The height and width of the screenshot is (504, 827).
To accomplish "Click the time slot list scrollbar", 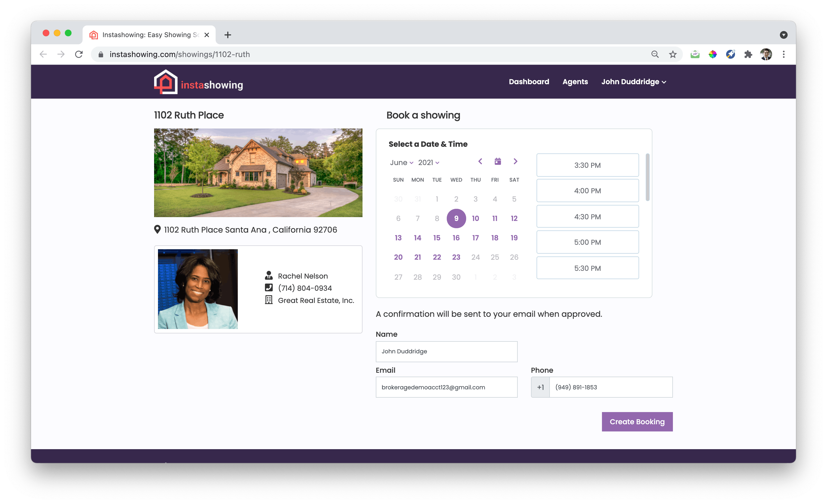I will click(x=647, y=178).
